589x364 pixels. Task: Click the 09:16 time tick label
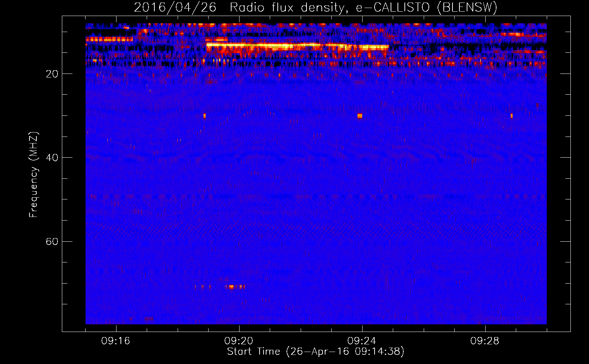pos(116,341)
